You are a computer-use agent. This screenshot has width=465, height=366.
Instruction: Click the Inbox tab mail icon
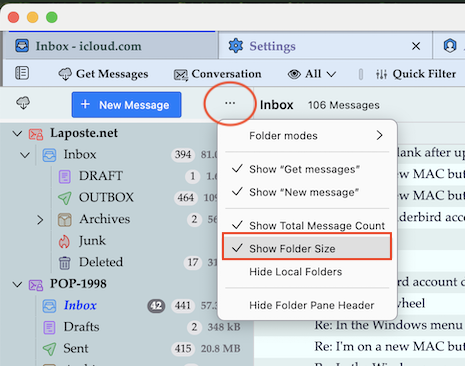click(x=22, y=46)
